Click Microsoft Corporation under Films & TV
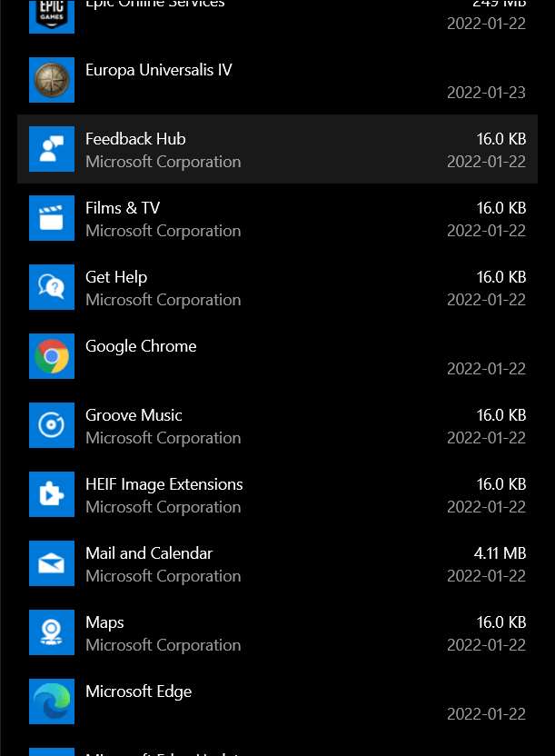This screenshot has width=555, height=756. [163, 231]
